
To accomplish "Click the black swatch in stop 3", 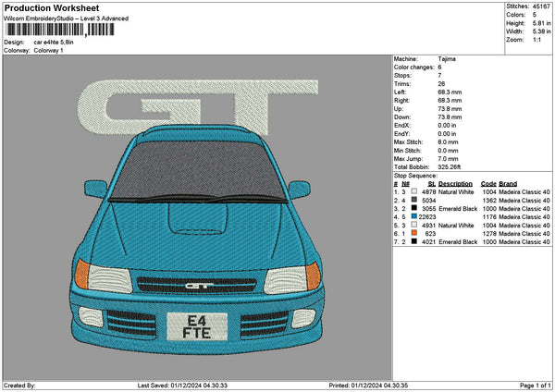I will (413, 209).
